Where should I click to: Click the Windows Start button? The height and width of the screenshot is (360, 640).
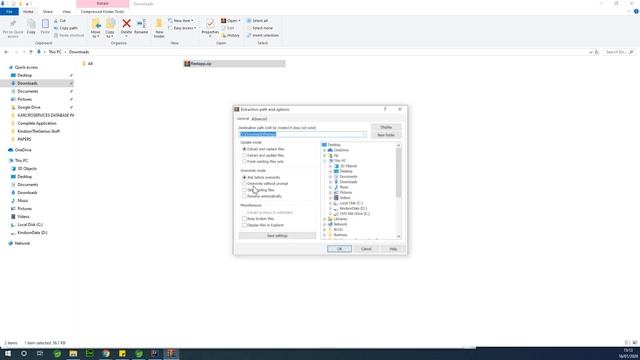(8, 353)
